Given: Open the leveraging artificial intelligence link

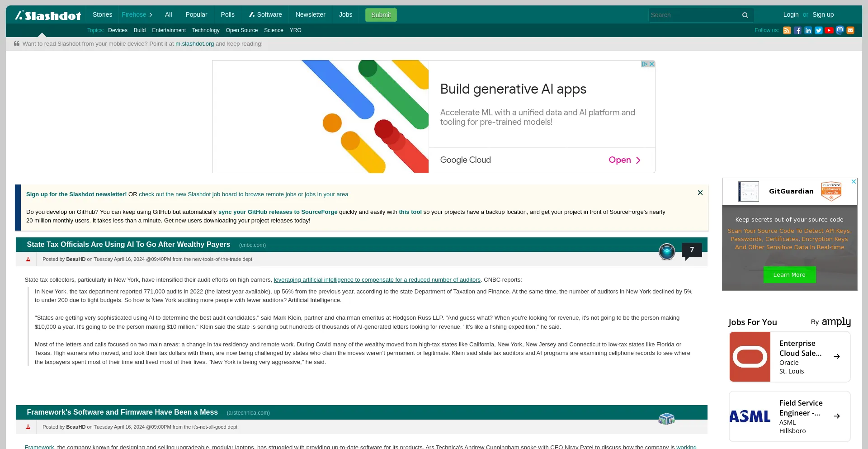Looking at the screenshot, I should point(377,280).
